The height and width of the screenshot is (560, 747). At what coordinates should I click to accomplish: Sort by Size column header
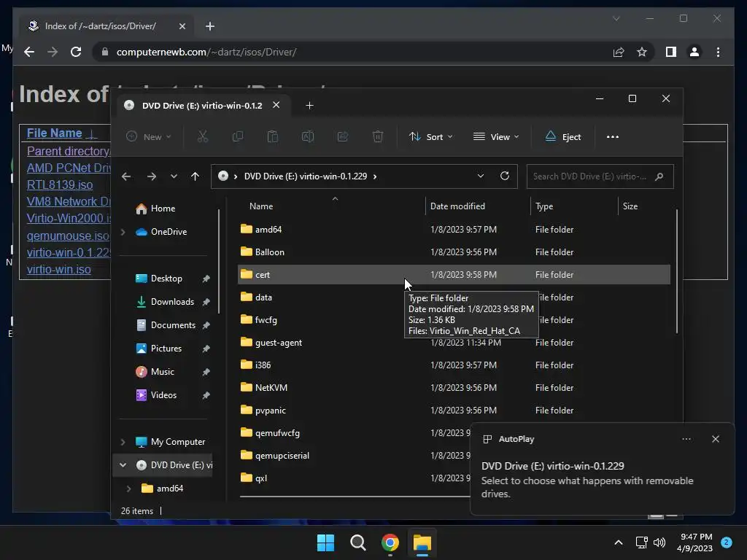coord(644,206)
